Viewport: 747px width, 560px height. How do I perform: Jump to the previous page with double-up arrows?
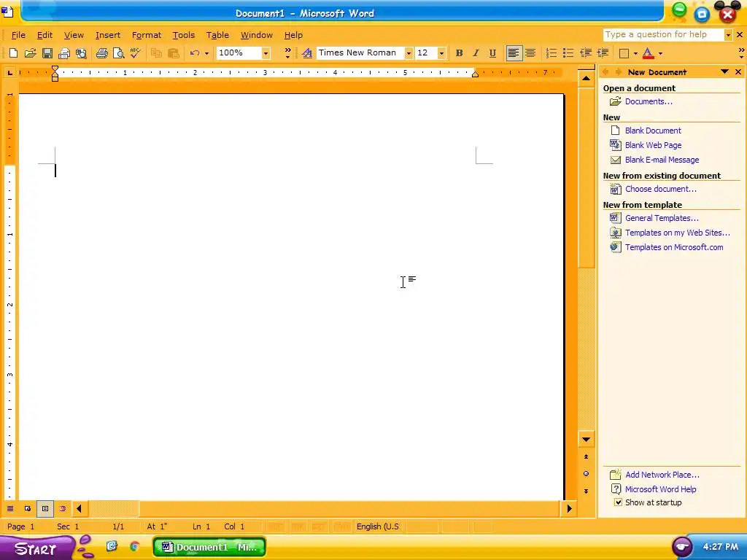coord(586,456)
